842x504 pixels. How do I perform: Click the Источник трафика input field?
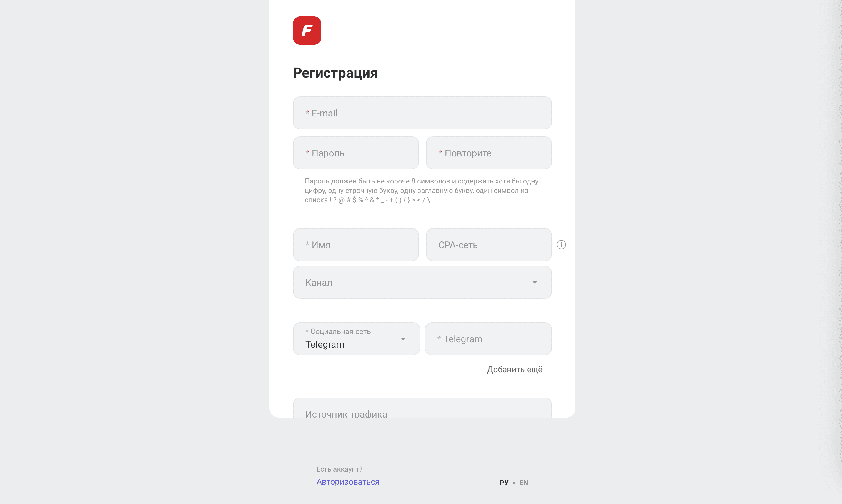pyautogui.click(x=422, y=413)
